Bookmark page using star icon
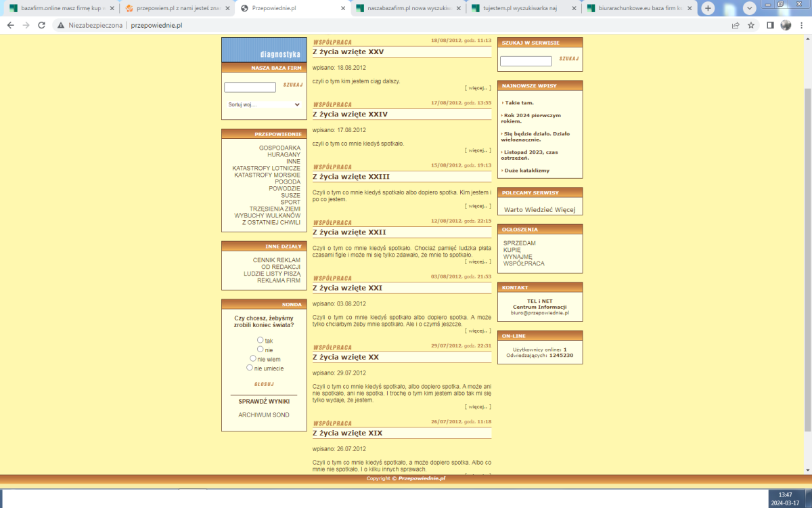 coord(751,25)
